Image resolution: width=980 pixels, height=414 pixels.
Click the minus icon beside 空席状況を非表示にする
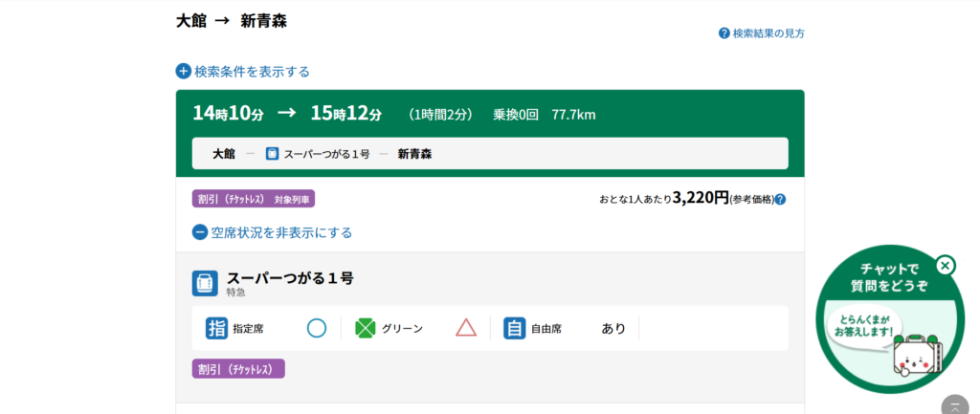[x=200, y=232]
